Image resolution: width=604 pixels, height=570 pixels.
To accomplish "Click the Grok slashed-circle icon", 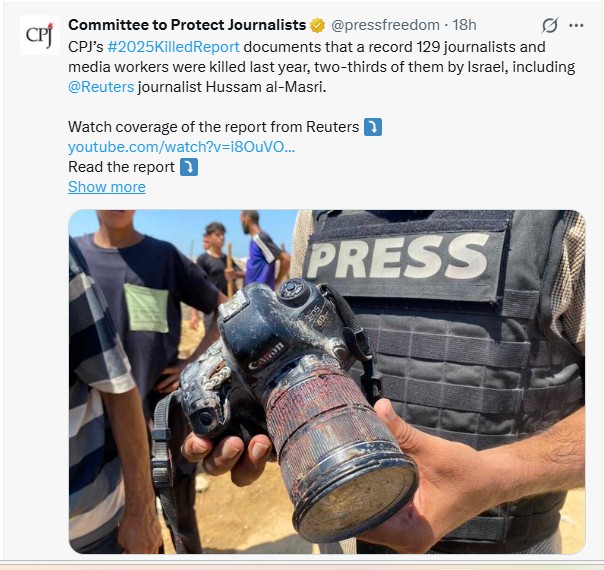I will point(550,25).
